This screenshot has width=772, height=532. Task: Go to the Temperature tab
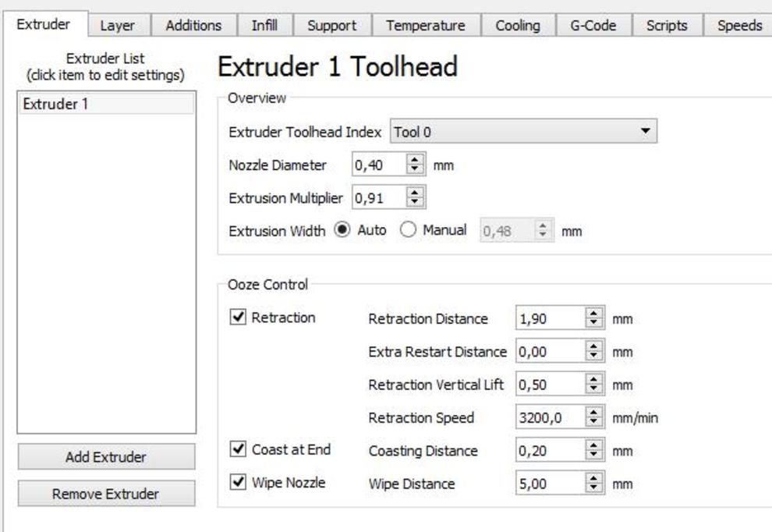(425, 25)
